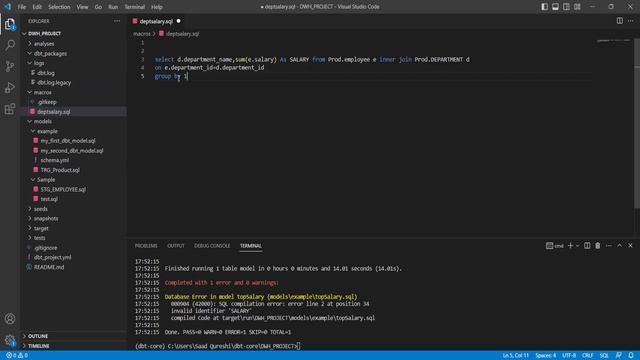Image resolution: width=640 pixels, height=360 pixels.
Task: Click the Ln 5, Col 11 status entry
Action: click(x=516, y=356)
